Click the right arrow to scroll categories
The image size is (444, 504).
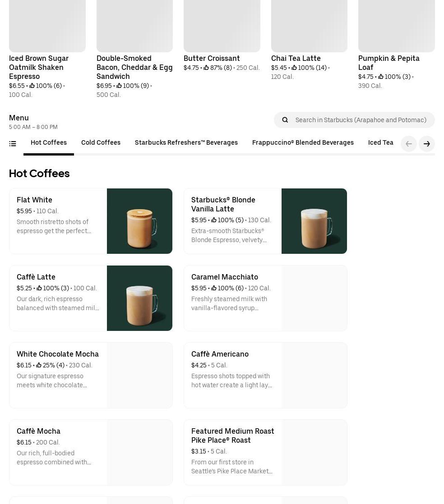[x=426, y=144]
